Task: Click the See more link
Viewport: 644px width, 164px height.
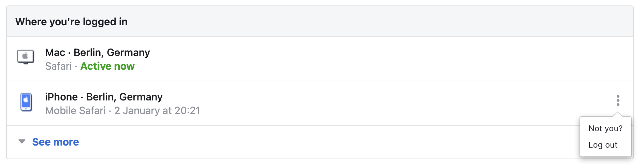Action: (56, 142)
